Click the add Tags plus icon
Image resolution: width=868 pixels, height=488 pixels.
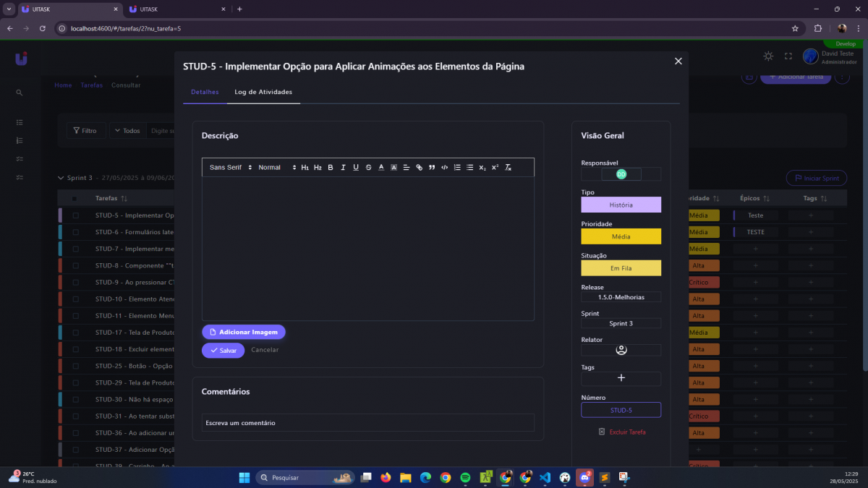click(621, 378)
